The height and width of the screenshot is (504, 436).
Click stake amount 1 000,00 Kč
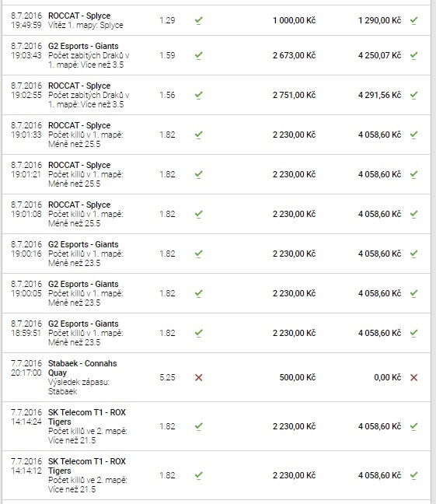point(294,20)
